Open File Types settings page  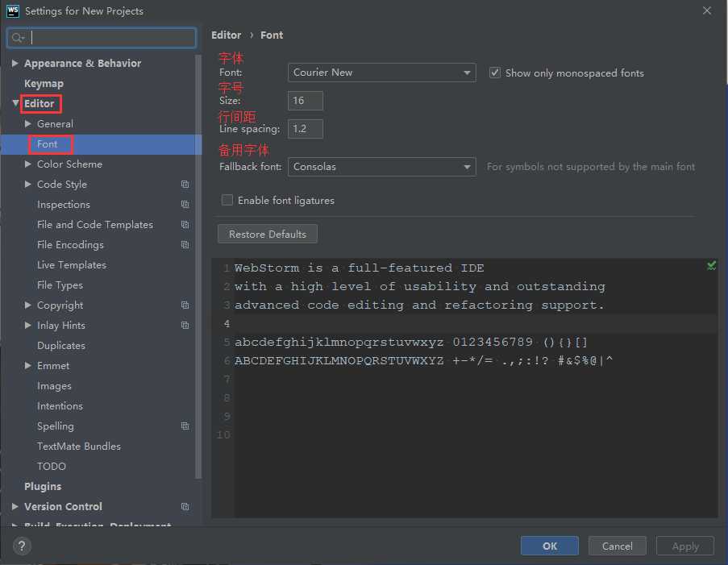click(60, 285)
